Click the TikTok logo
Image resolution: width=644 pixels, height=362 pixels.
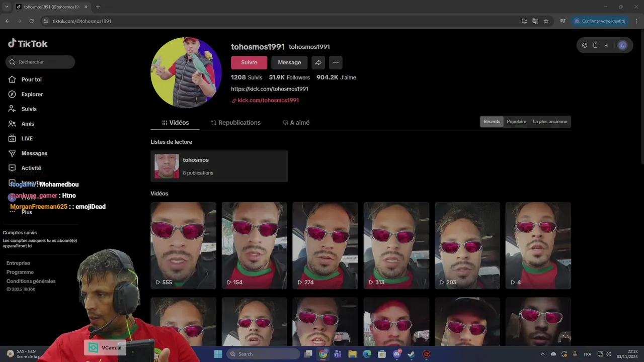(28, 43)
